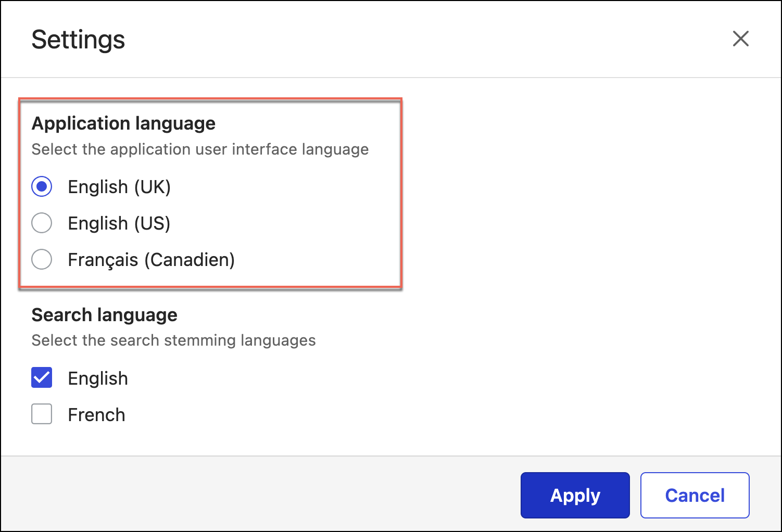
Task: Click the "Français (Canadien)" label text
Action: click(151, 260)
